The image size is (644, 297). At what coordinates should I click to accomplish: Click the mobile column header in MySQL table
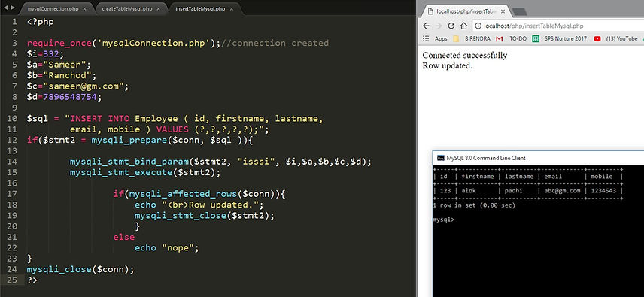click(x=601, y=177)
